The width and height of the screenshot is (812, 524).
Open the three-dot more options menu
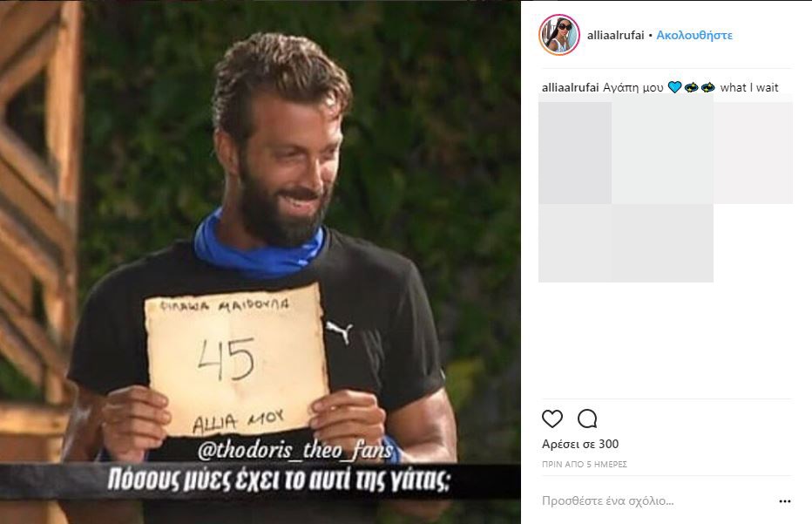click(x=784, y=501)
